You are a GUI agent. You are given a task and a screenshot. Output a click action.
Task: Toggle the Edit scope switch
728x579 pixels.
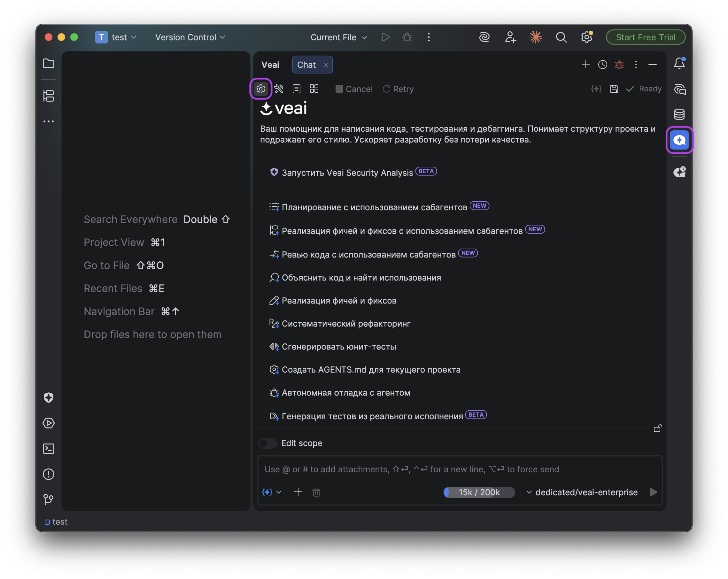[268, 443]
